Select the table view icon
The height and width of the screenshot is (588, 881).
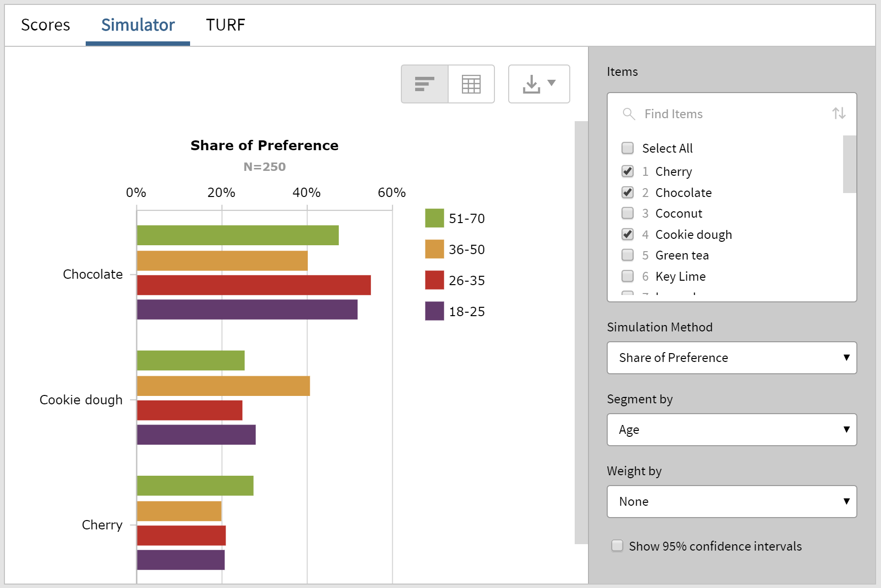[x=471, y=84]
